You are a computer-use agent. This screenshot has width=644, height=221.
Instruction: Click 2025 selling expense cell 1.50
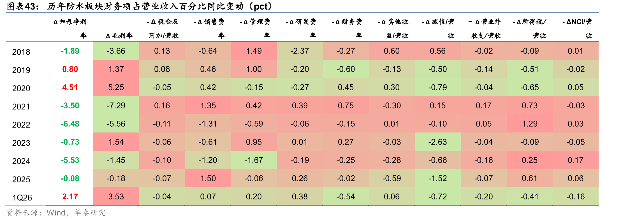click(x=208, y=178)
